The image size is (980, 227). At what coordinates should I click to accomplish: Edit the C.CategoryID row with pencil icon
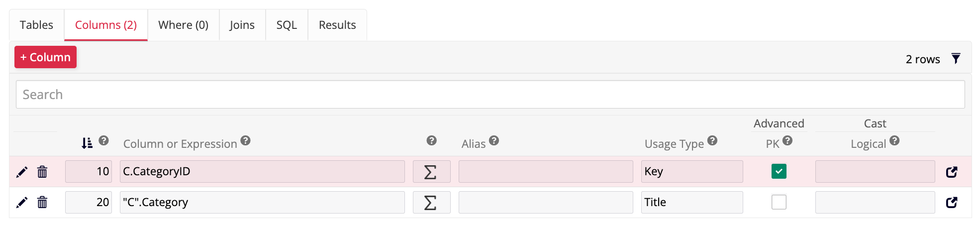click(22, 172)
